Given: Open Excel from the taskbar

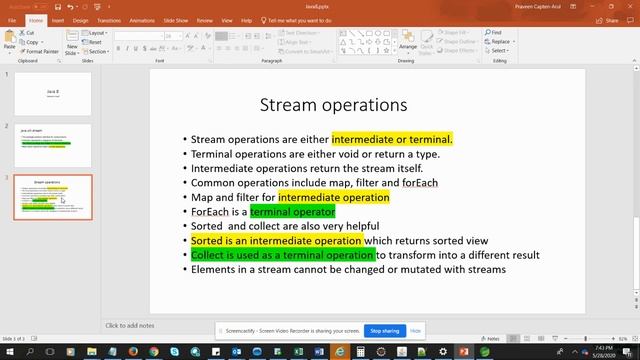Looking at the screenshot, I should (x=298, y=351).
